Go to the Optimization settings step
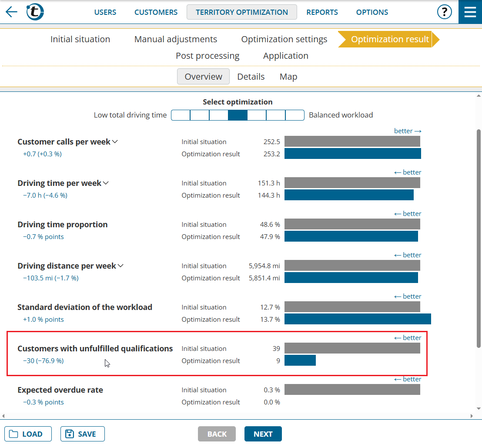The width and height of the screenshot is (482, 448). (284, 40)
